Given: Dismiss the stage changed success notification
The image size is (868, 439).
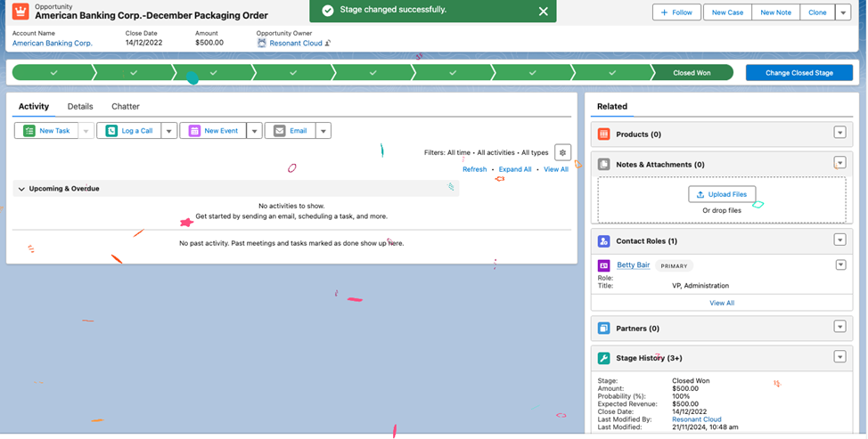Looking at the screenshot, I should 544,11.
